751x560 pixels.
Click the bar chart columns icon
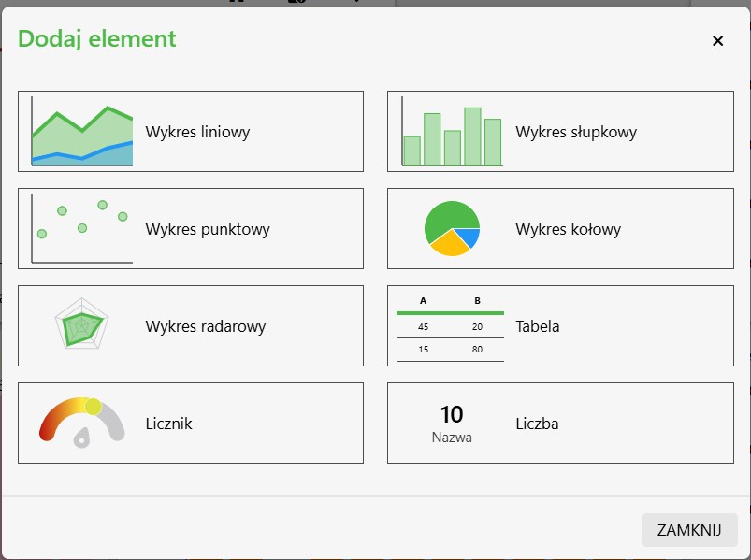453,133
